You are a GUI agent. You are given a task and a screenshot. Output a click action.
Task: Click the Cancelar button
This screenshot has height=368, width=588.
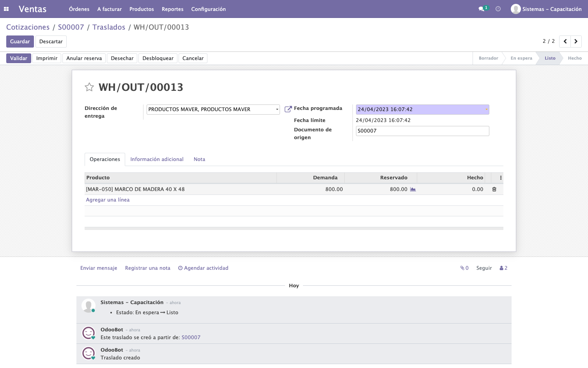click(x=193, y=58)
